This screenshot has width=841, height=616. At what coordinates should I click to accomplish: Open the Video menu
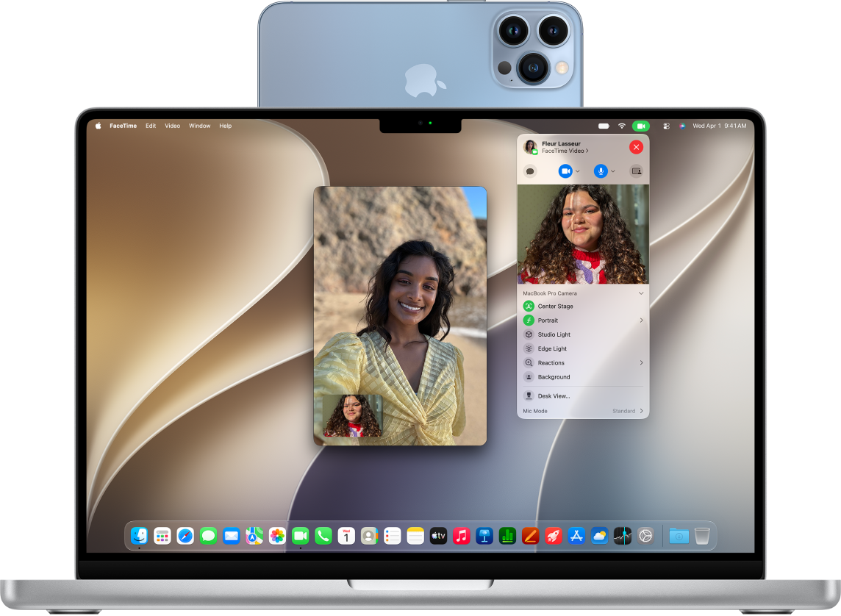click(172, 126)
